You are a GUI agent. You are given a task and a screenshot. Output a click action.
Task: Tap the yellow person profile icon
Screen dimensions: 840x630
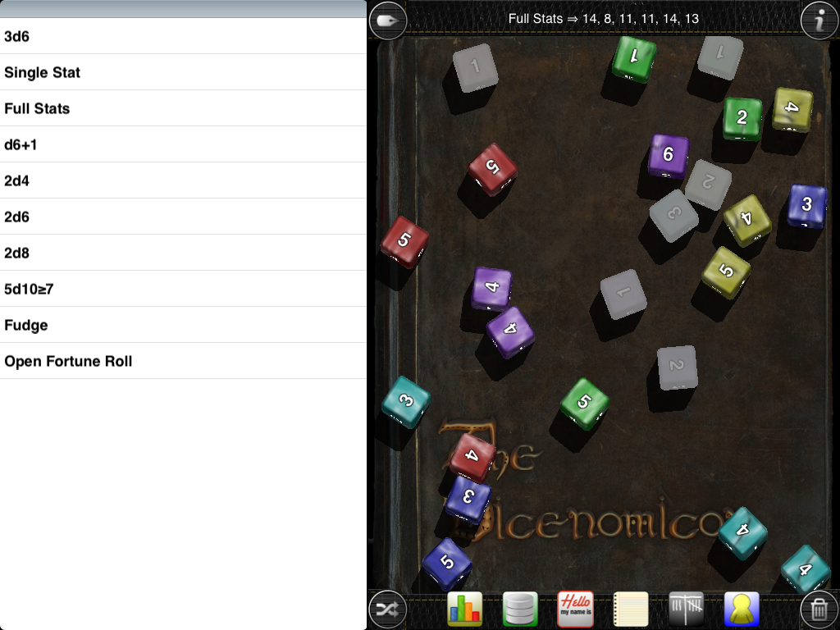742,609
